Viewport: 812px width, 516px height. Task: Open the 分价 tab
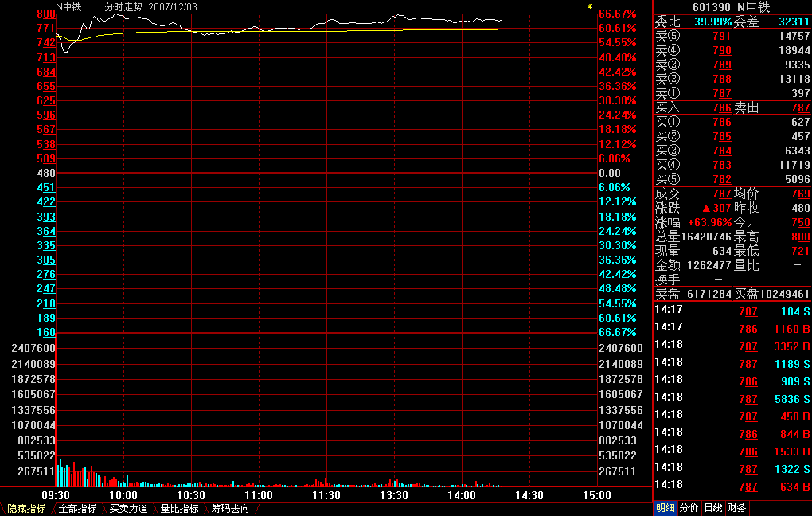point(689,508)
